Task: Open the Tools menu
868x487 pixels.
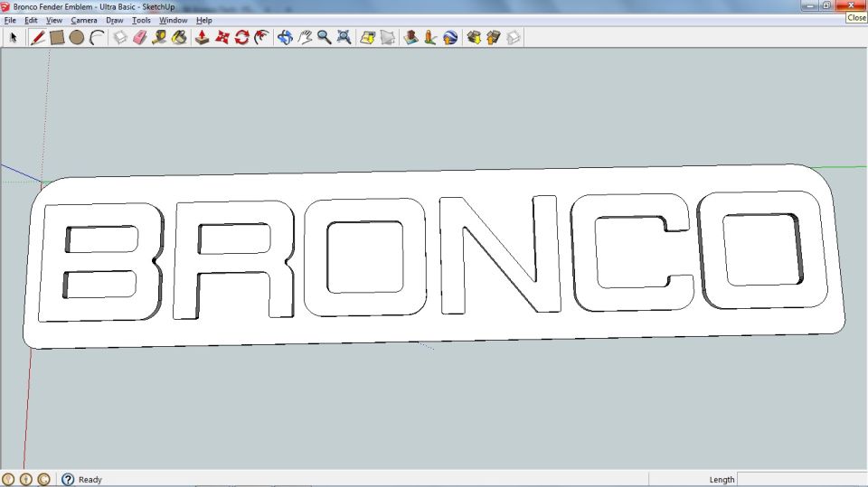Action: coord(141,20)
